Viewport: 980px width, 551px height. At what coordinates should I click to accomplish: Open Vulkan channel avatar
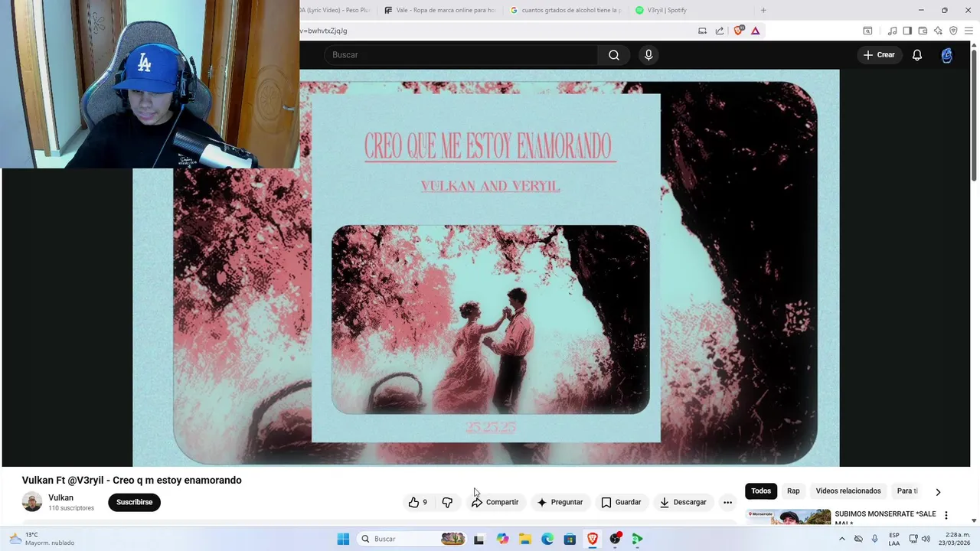(x=32, y=502)
